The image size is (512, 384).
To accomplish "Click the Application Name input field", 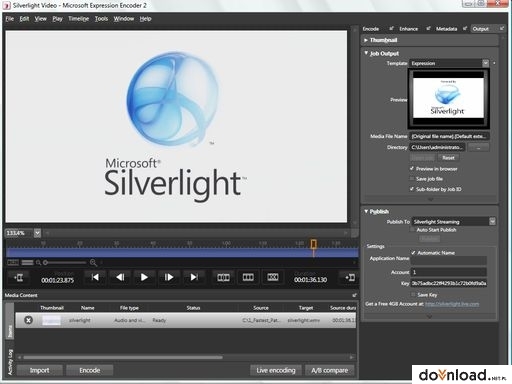I will point(449,261).
